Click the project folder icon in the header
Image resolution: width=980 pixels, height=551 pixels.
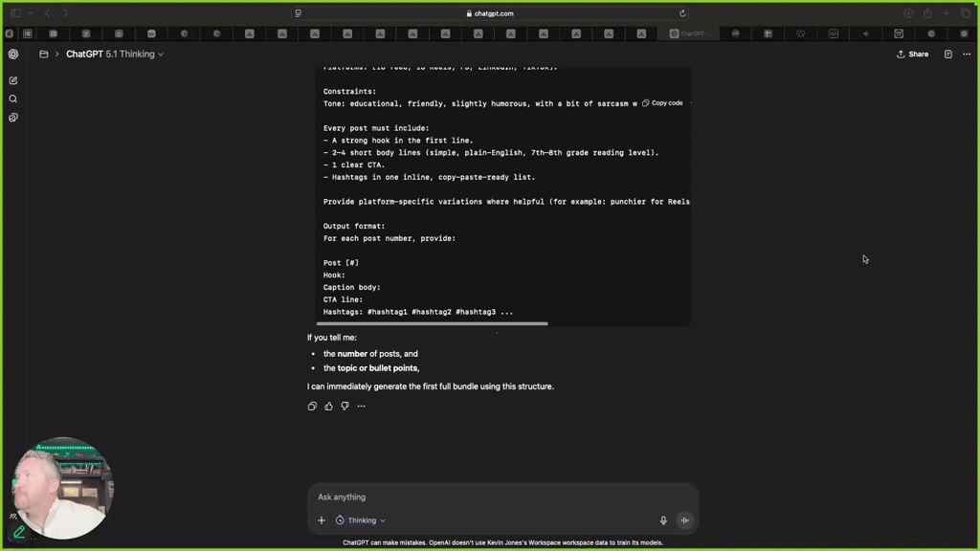coord(44,55)
